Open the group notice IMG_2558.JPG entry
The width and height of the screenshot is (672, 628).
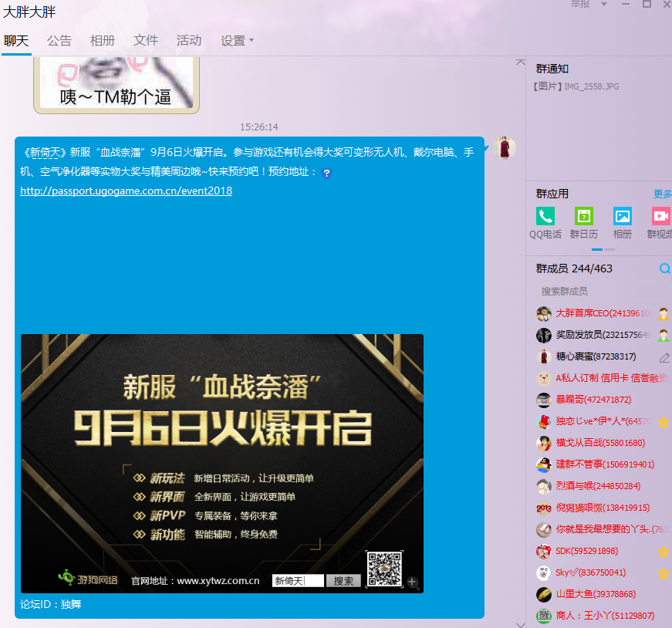[576, 86]
